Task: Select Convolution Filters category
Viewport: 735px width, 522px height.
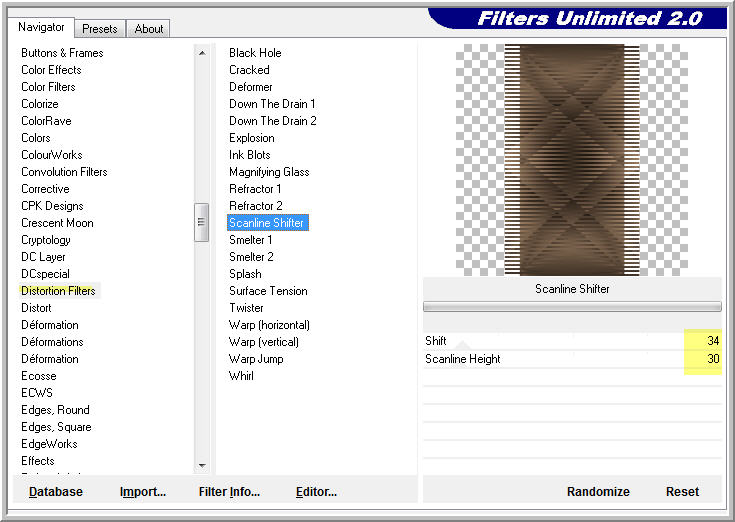Action: point(64,172)
